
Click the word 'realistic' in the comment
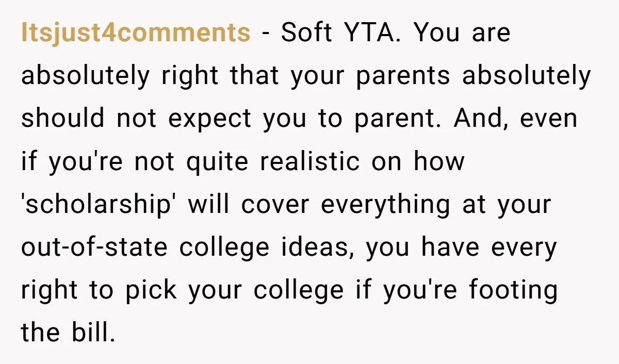pyautogui.click(x=309, y=162)
